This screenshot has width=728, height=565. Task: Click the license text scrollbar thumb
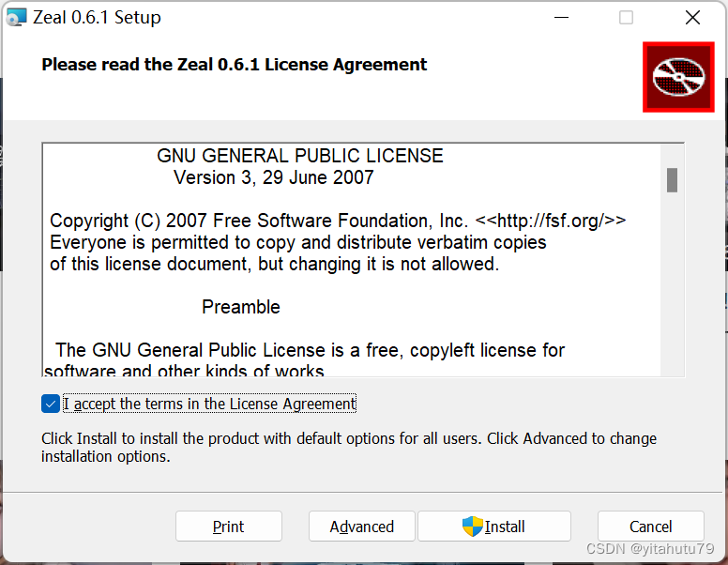click(x=672, y=179)
